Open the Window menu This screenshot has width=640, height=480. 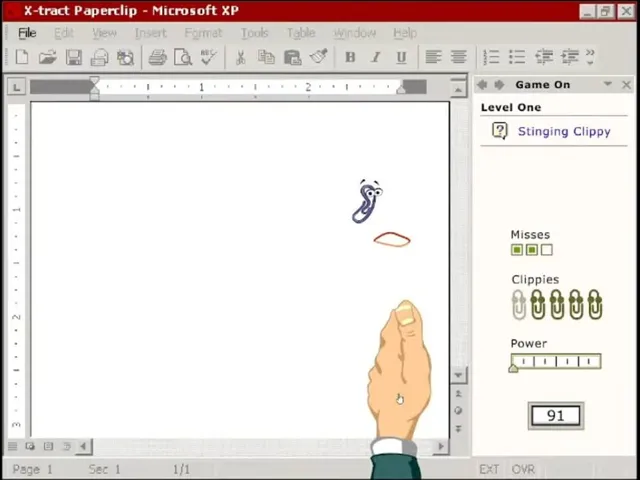click(355, 33)
